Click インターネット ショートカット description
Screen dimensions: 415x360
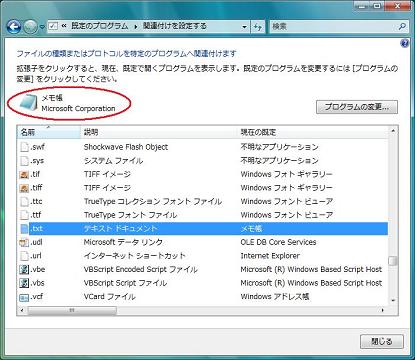[134, 256]
